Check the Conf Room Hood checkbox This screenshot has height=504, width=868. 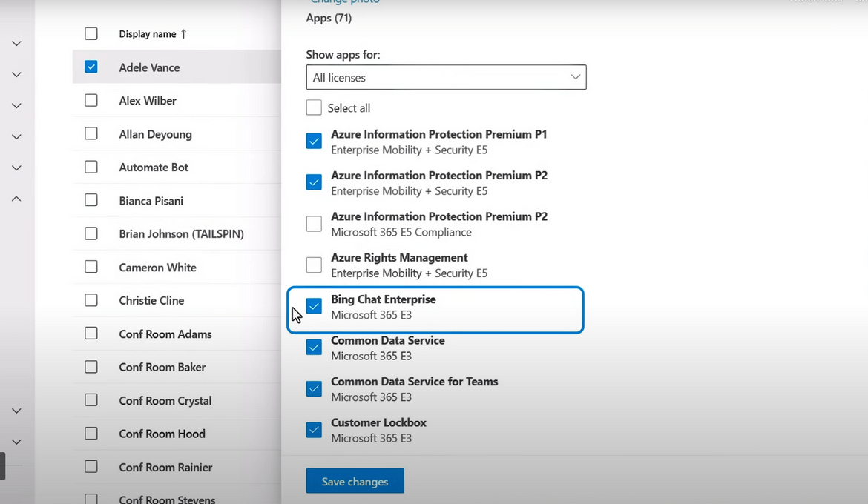[91, 433]
